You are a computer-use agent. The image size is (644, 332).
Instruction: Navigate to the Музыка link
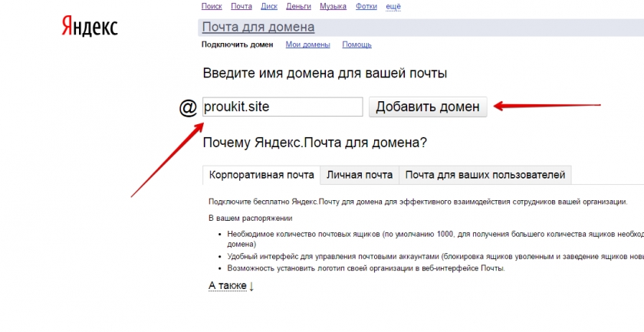333,6
